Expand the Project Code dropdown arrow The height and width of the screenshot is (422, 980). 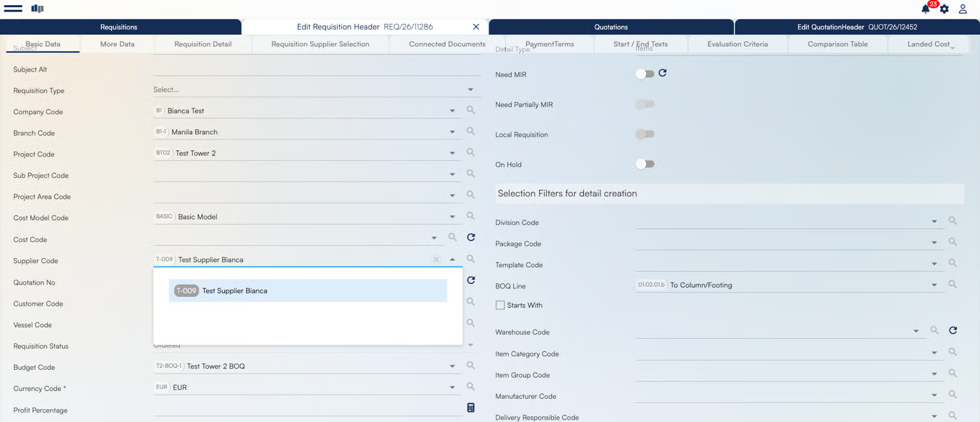(x=452, y=154)
